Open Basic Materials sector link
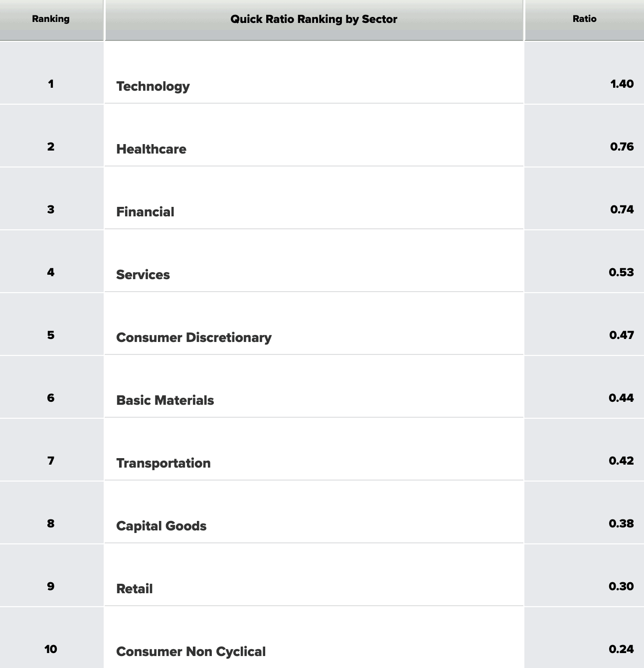This screenshot has width=644, height=668. click(165, 400)
